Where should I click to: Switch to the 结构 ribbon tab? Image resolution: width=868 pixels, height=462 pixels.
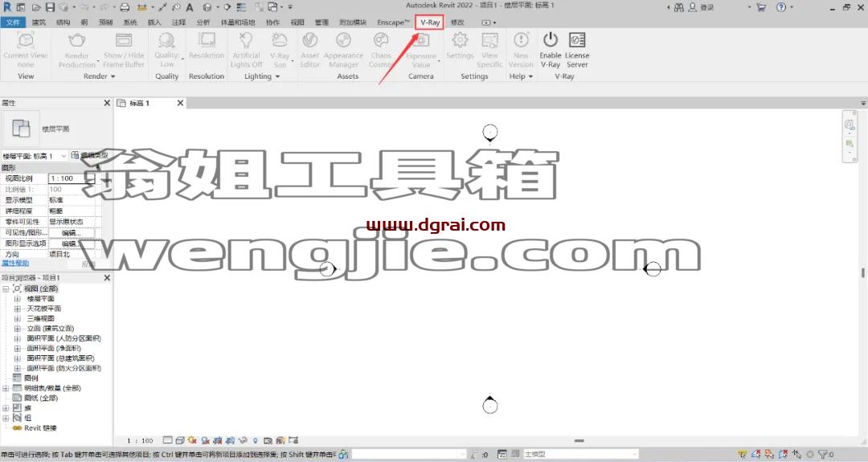pyautogui.click(x=63, y=22)
